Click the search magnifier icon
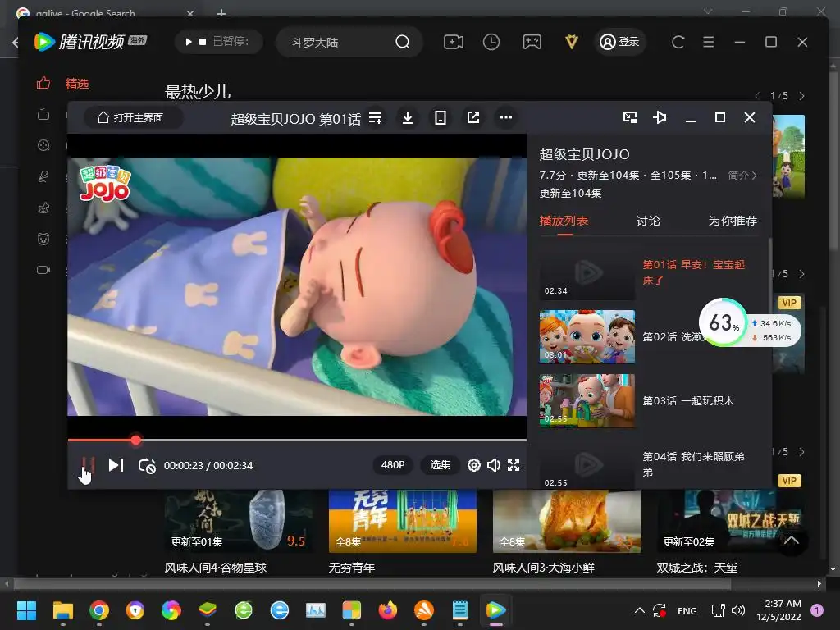This screenshot has width=840, height=630. [x=402, y=42]
